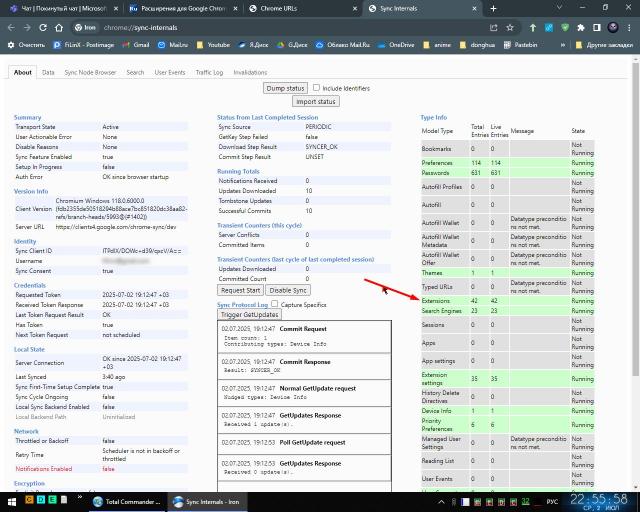The image size is (640, 512).
Task: Click the Commit Request log entry
Action: [304, 337]
